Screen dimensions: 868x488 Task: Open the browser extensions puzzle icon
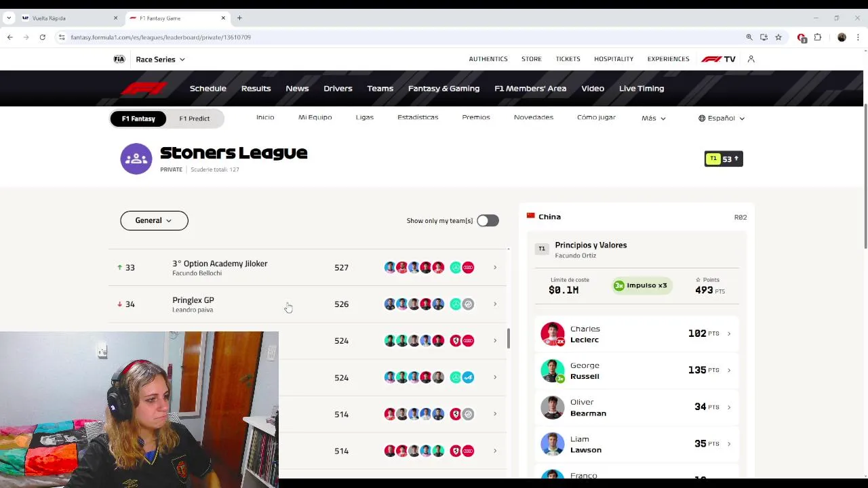point(818,37)
